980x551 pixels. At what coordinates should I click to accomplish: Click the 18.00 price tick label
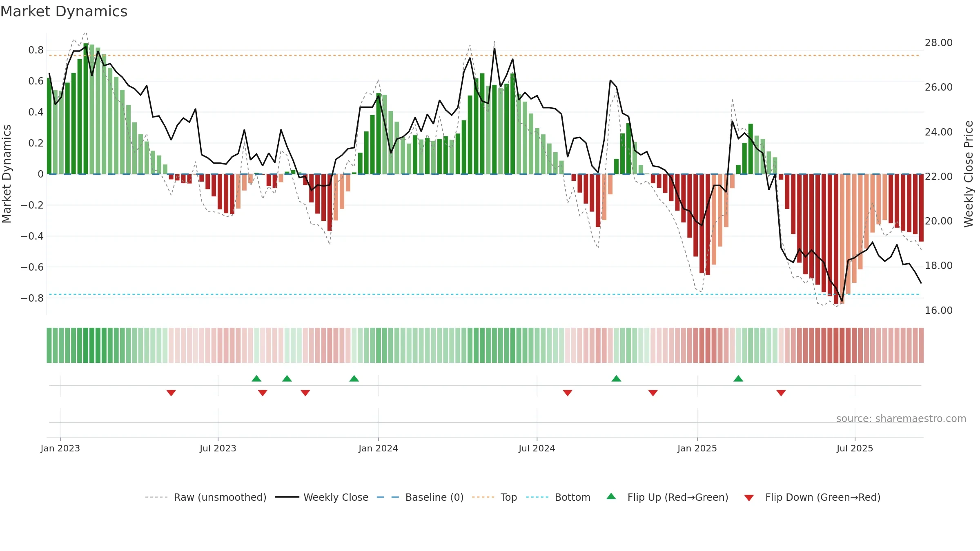tap(939, 266)
